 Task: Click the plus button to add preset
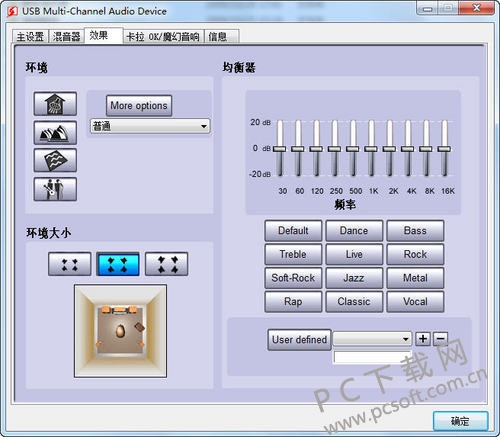click(423, 339)
